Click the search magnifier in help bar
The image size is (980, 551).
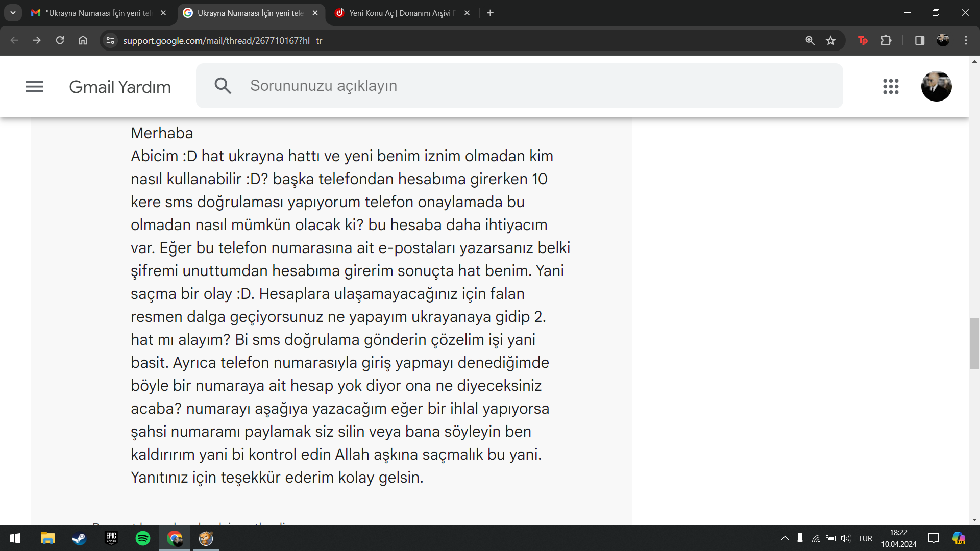point(223,86)
